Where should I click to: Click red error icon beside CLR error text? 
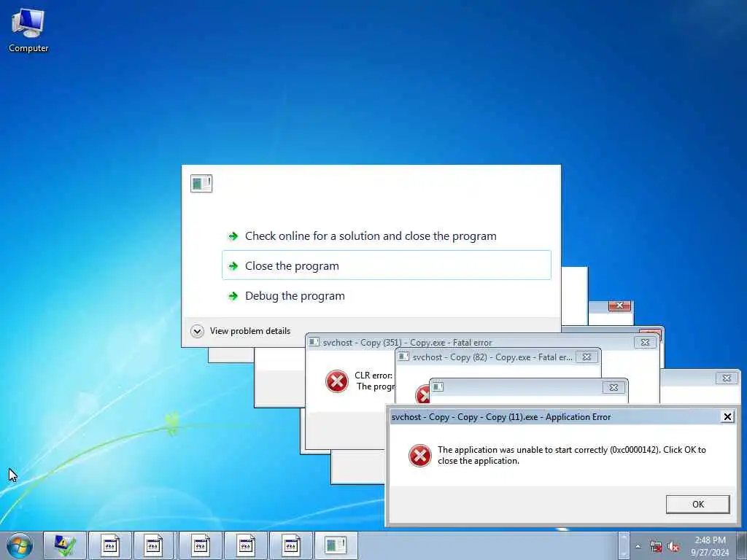coord(337,381)
